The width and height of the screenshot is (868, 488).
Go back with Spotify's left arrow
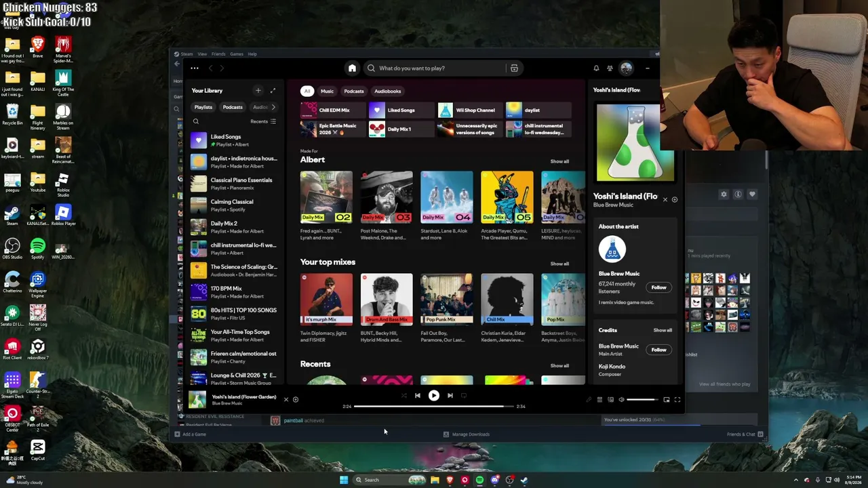click(x=210, y=68)
